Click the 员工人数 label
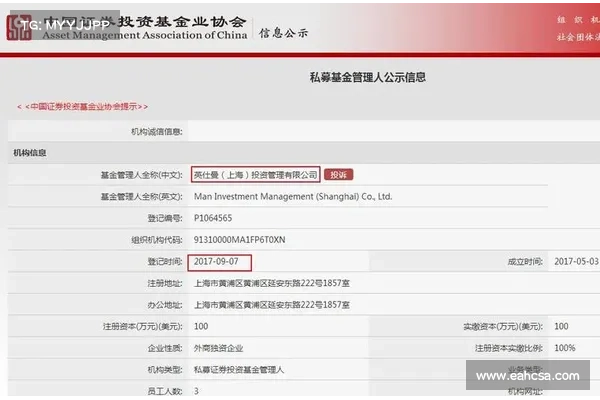The height and width of the screenshot is (400, 600). coord(165,391)
